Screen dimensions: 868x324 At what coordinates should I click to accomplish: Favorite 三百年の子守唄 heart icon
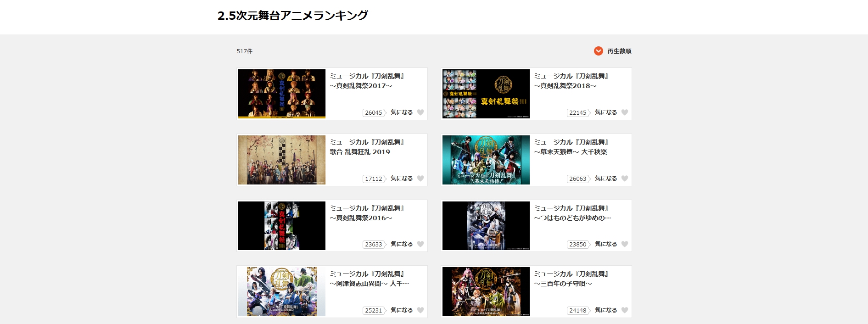[625, 310]
